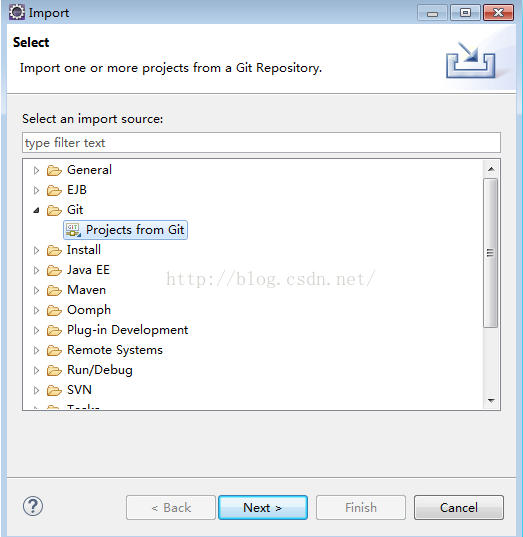Click the SVN folder icon
The height and width of the screenshot is (537, 523).
(54, 390)
